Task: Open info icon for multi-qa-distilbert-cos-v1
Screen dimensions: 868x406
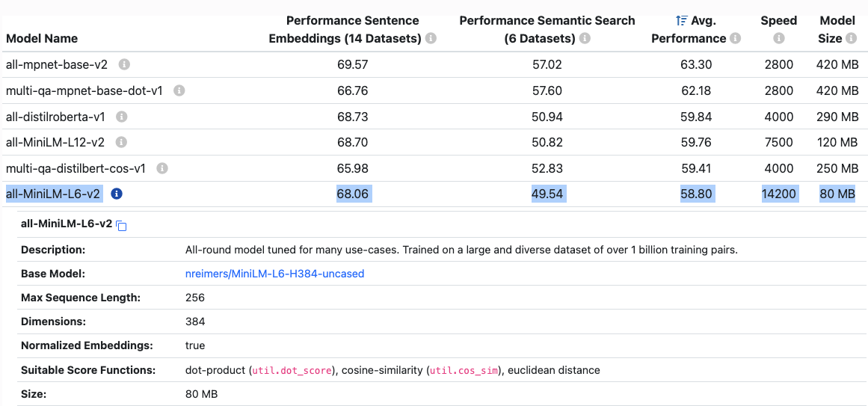Action: [162, 168]
